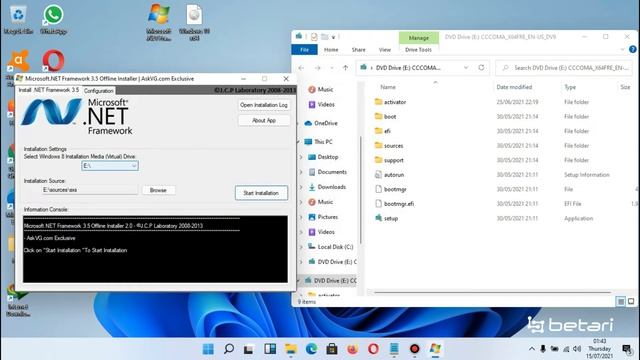The image size is (640, 360).
Task: Open Task View on the taskbar
Action: (249, 349)
